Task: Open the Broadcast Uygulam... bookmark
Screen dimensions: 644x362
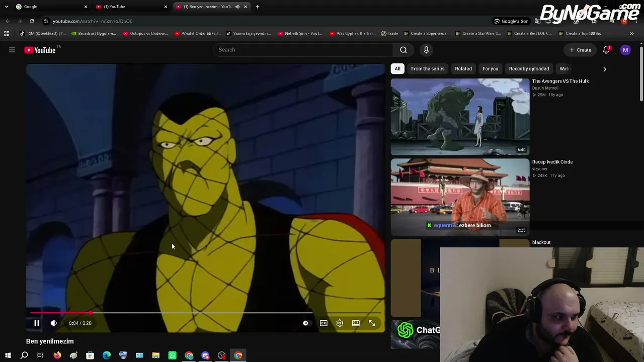Action: (94, 34)
